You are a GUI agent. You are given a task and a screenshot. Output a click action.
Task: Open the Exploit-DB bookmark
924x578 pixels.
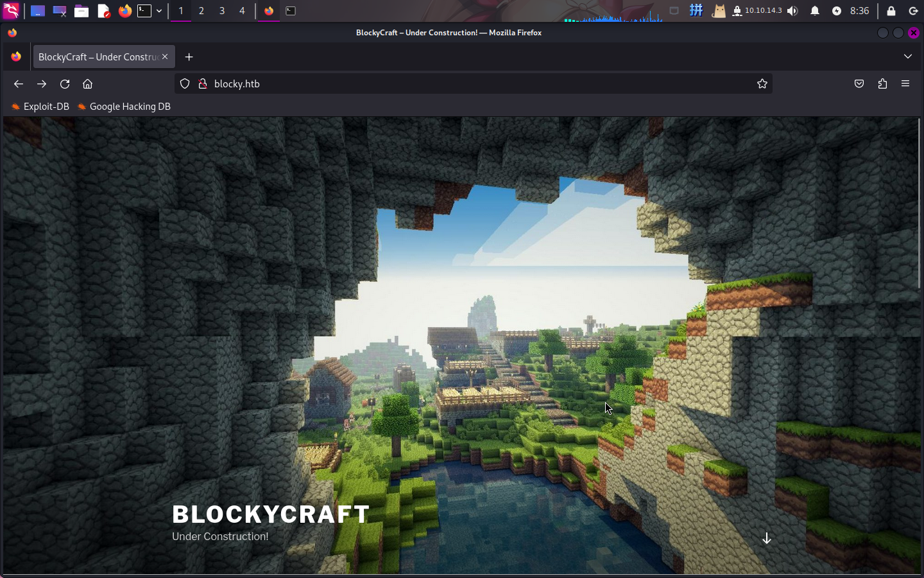[x=40, y=107]
